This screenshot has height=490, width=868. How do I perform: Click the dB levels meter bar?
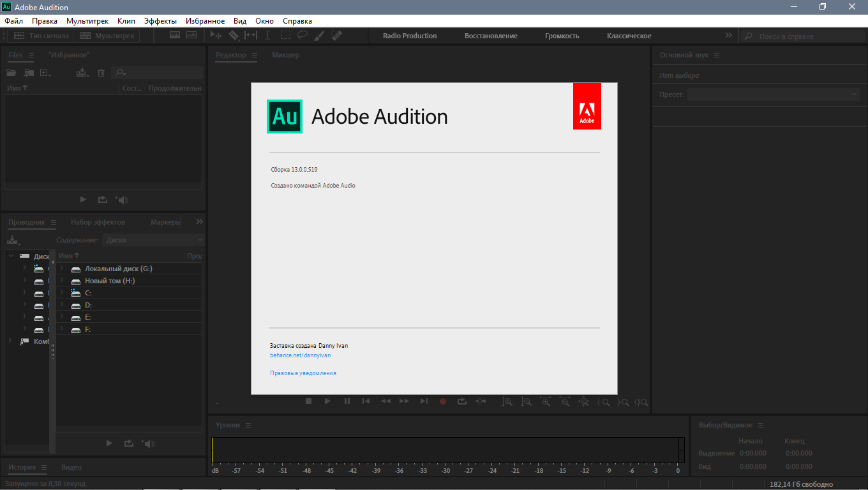click(447, 450)
